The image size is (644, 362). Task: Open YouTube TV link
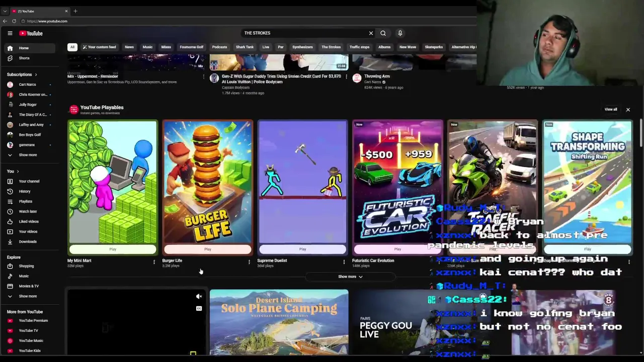pos(30,330)
